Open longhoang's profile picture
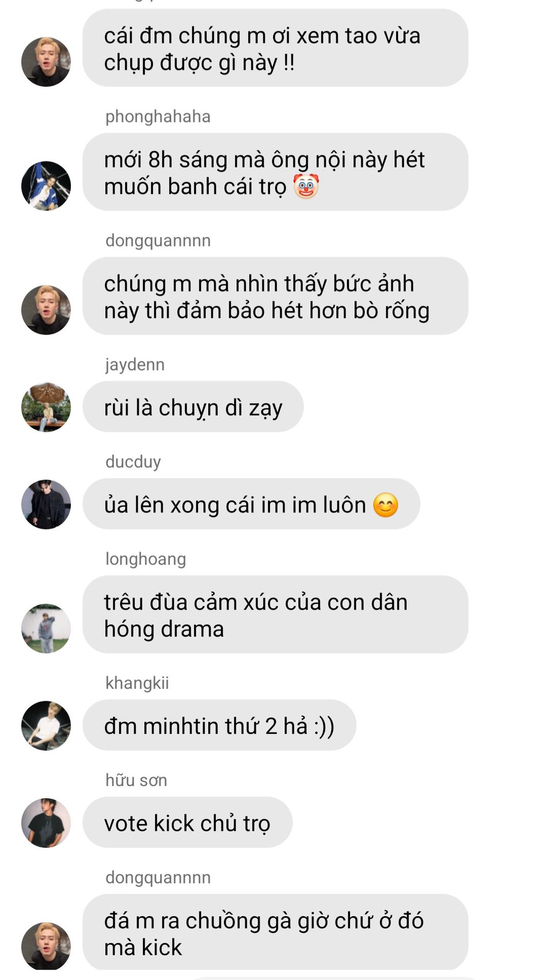Image resolution: width=547 pixels, height=980 pixels. point(46,628)
